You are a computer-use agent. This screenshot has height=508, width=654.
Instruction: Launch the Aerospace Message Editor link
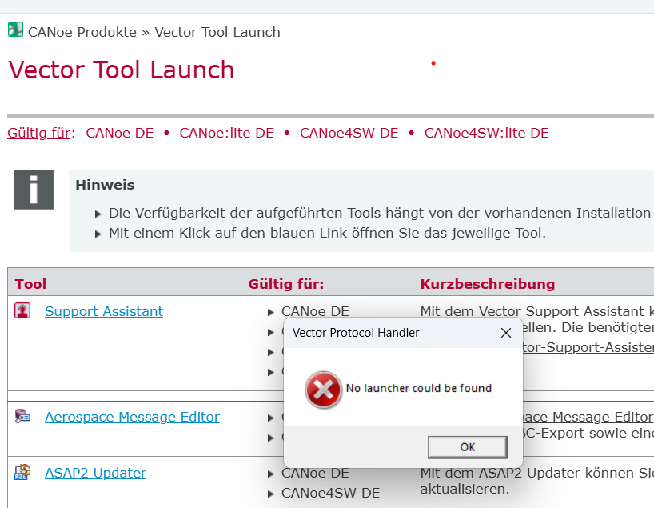click(x=132, y=417)
